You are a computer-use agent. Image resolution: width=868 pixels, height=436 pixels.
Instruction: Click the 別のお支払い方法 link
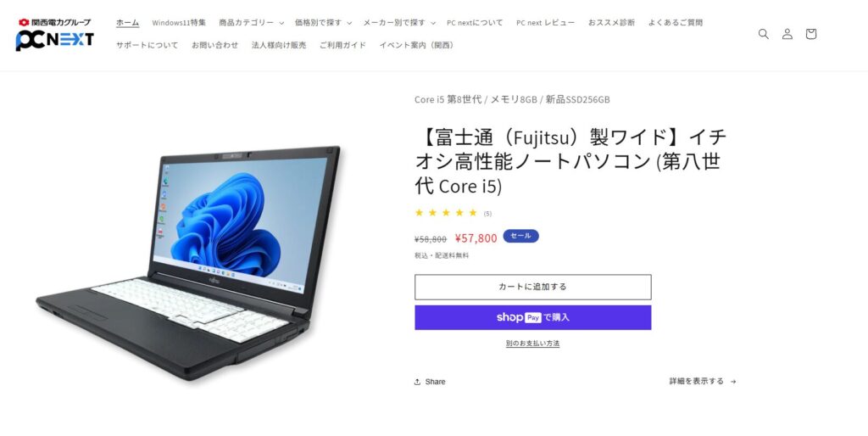tap(532, 344)
